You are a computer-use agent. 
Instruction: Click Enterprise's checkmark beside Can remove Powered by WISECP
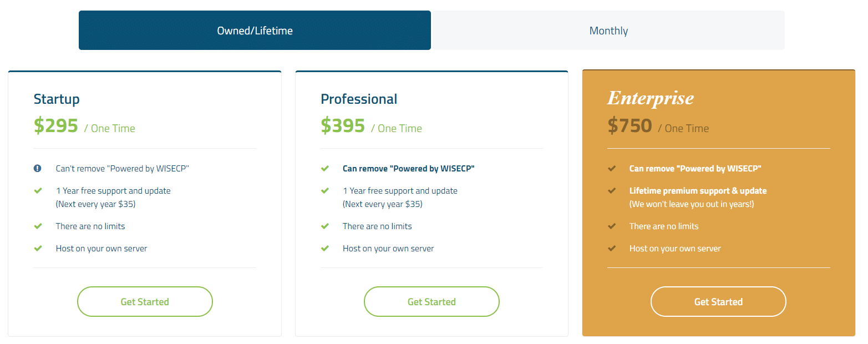coord(612,168)
